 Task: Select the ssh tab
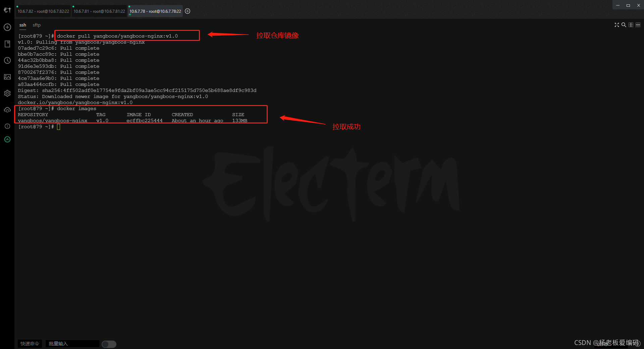click(x=22, y=25)
